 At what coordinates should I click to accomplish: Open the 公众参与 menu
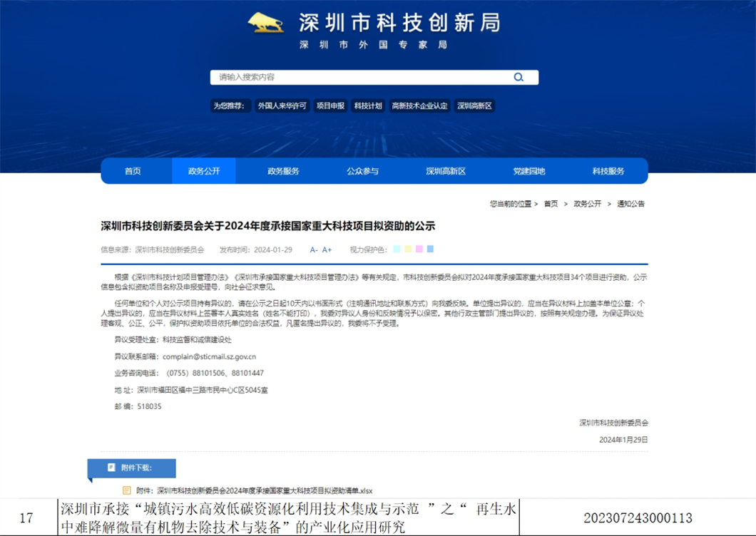pos(364,171)
